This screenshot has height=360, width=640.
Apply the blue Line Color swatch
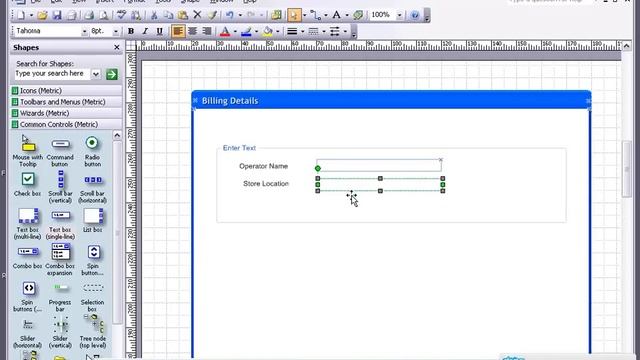246,31
